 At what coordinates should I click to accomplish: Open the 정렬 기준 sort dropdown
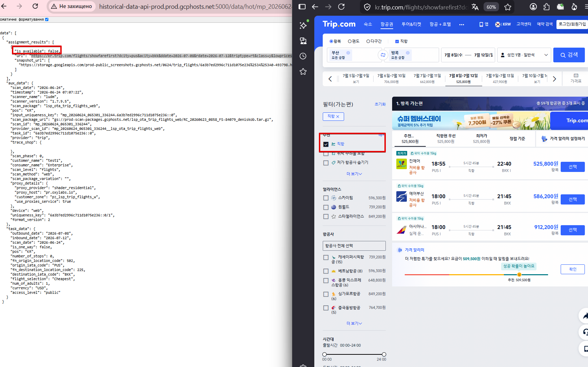tap(517, 139)
